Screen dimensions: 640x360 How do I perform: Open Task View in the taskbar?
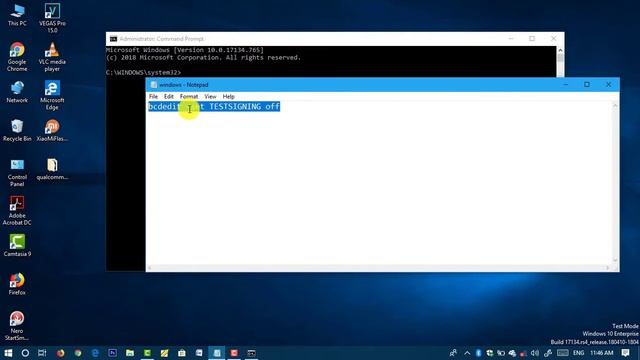[x=42, y=353]
